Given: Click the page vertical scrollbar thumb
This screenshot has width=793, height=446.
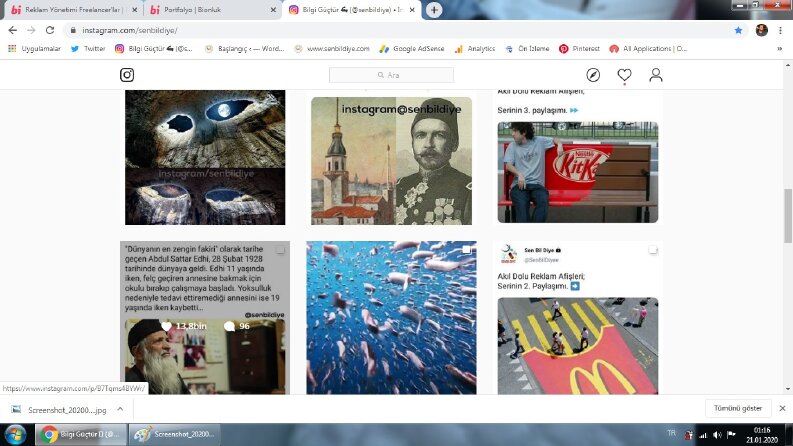Looking at the screenshot, I should pyautogui.click(x=788, y=216).
